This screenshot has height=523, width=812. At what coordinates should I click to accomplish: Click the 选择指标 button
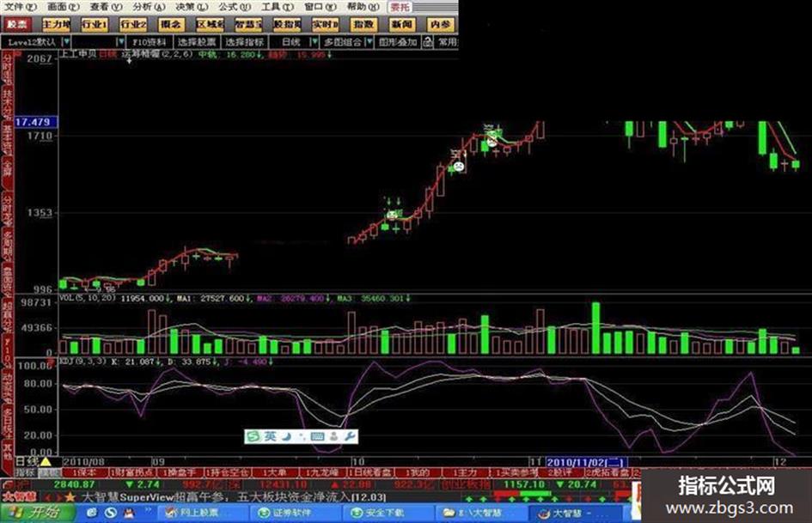[244, 42]
